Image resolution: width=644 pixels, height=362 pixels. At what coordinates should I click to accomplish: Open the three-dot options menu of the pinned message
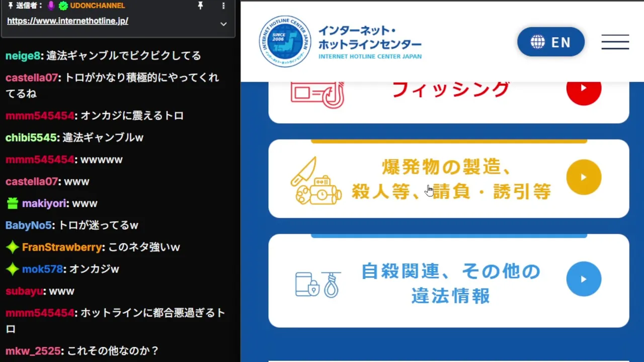tap(223, 6)
